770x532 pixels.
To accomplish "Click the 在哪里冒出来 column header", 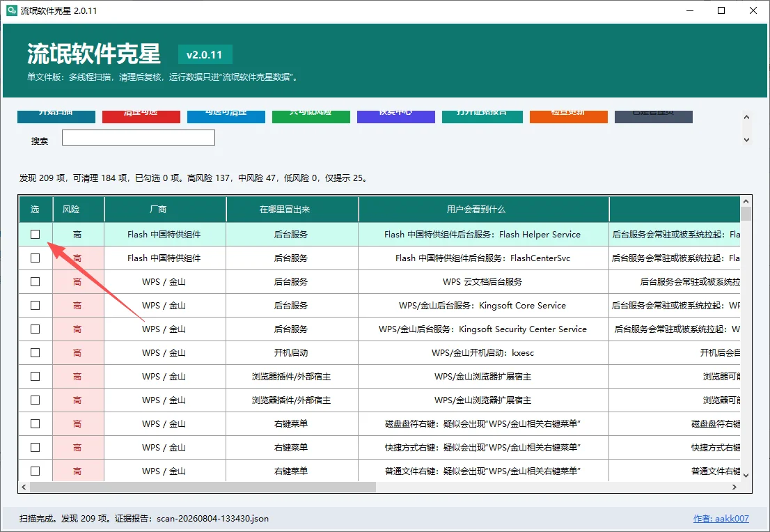I will 292,210.
